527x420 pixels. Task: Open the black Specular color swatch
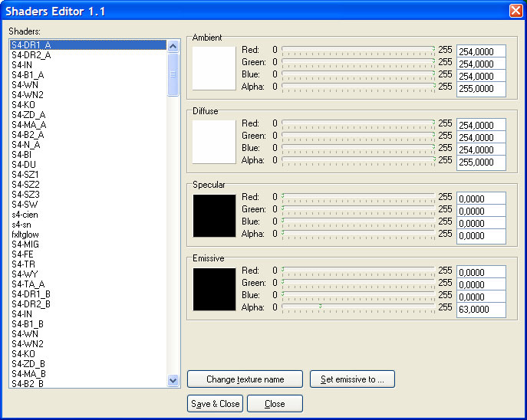(x=213, y=215)
